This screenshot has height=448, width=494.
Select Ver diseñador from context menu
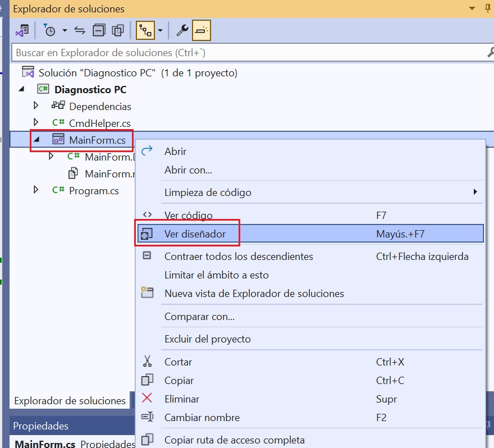coord(195,234)
